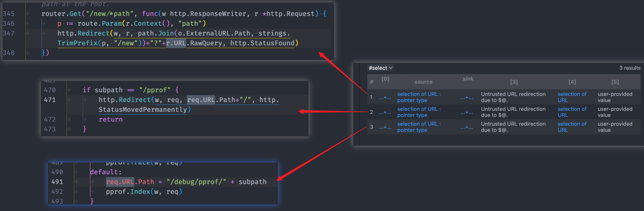Image resolution: width=644 pixels, height=211 pixels.
Task: Follow the 'selection of URL' link in column [4] of row 1
Action: coord(572,97)
